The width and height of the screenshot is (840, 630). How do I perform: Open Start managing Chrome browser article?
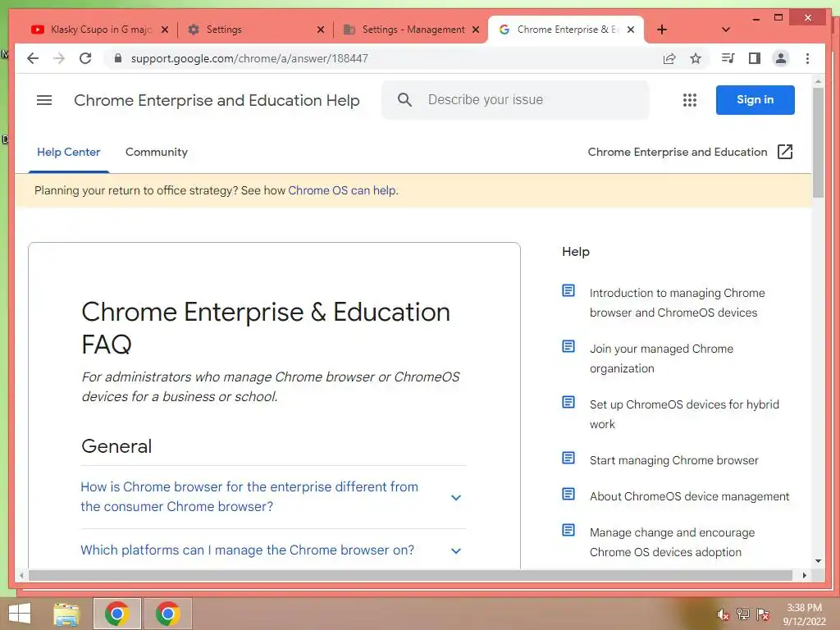click(x=674, y=460)
